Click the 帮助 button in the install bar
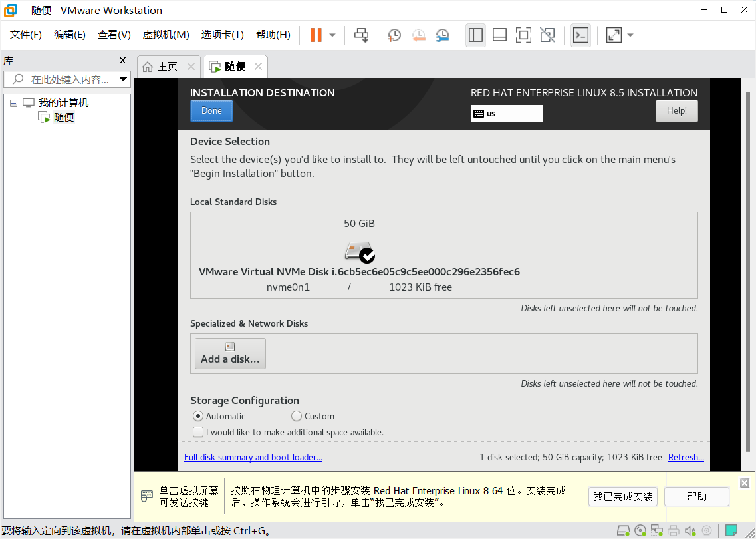Screen dimensions: 756x539 tap(697, 496)
